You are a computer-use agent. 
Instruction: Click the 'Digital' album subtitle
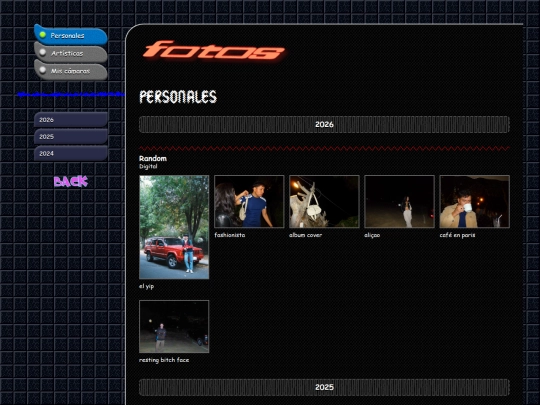pyautogui.click(x=148, y=166)
